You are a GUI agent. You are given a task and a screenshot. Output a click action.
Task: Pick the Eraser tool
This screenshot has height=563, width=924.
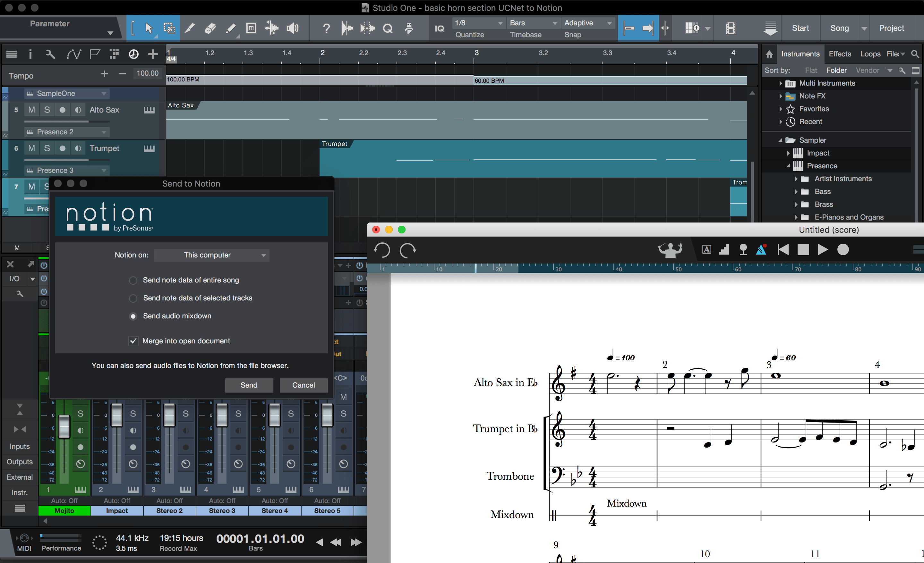pos(210,28)
